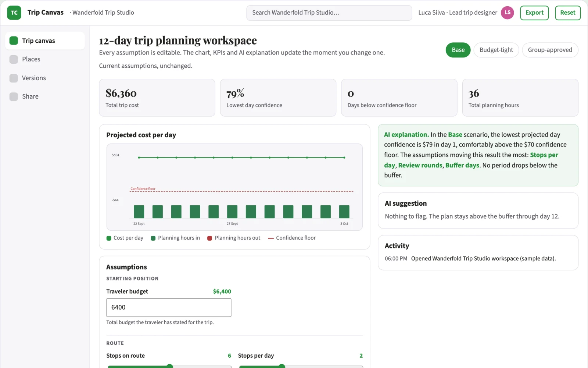This screenshot has width=588, height=368.
Task: Switch to the Budget-tight scenario
Action: tap(496, 50)
